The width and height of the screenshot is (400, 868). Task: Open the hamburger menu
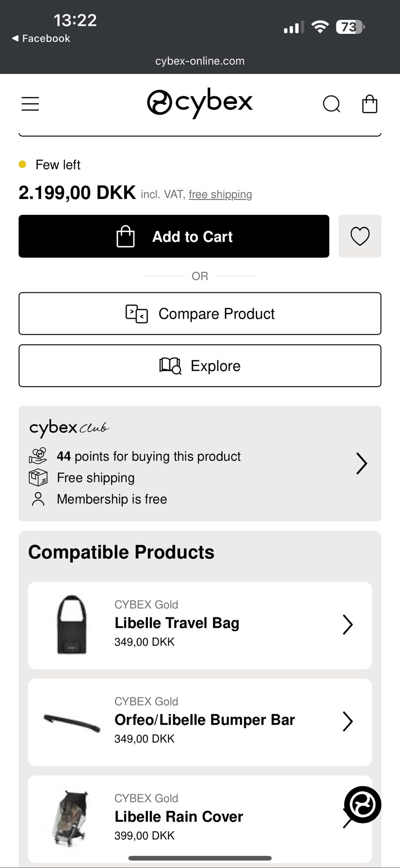pos(30,104)
